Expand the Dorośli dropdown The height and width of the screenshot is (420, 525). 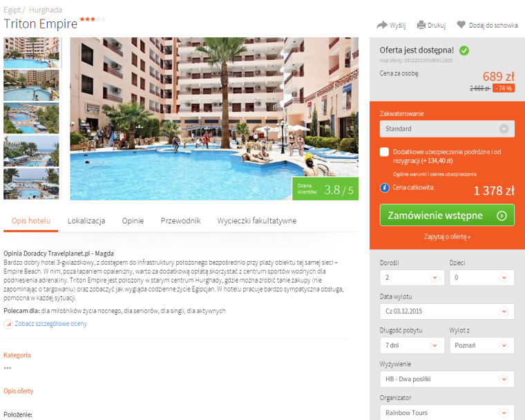[x=412, y=278]
